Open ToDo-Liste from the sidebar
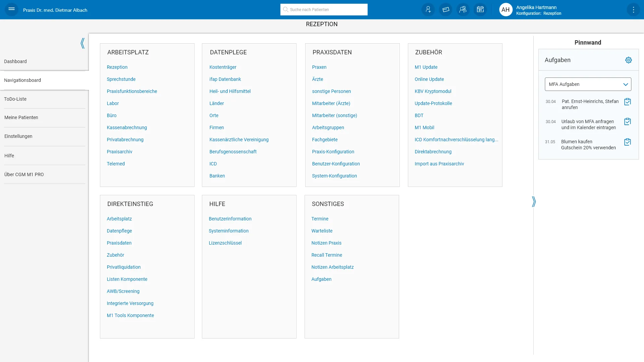This screenshot has height=362, width=644. pos(44,99)
